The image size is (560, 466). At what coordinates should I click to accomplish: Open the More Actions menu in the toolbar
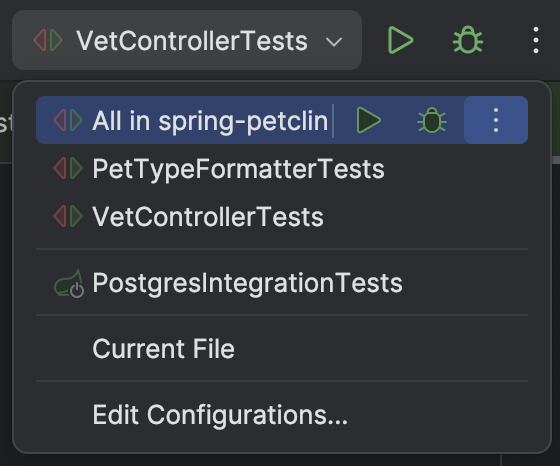[536, 40]
